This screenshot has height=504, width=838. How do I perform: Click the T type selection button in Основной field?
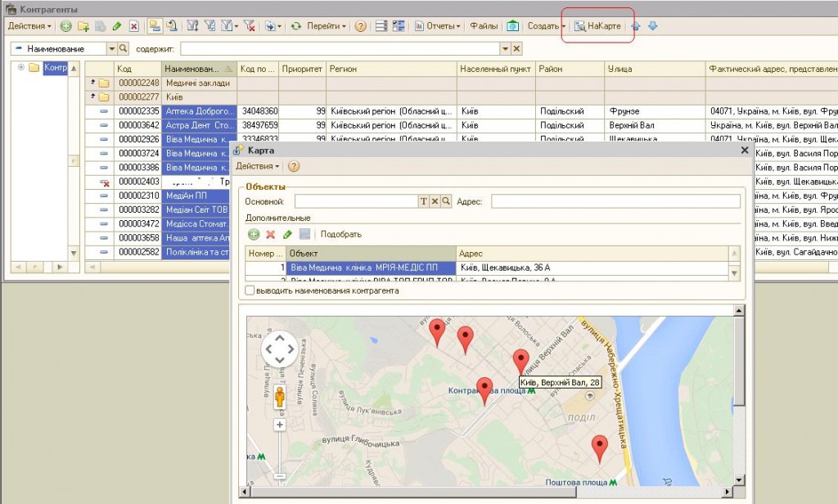pos(423,201)
